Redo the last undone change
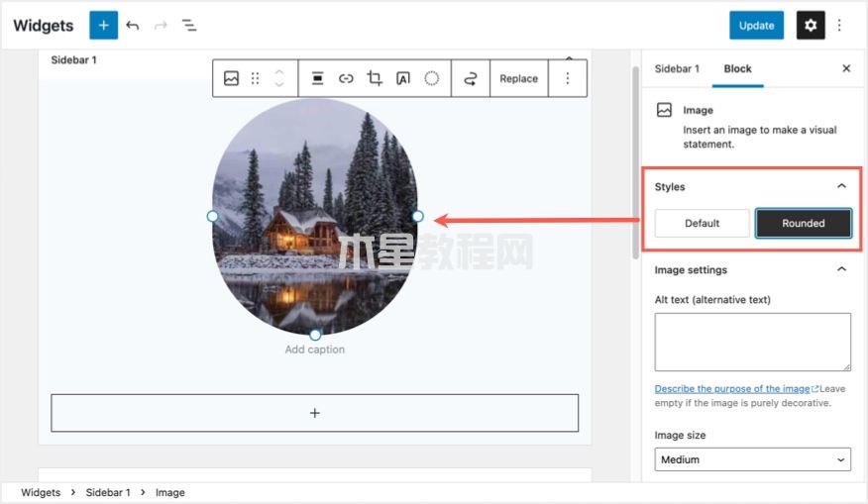Image resolution: width=868 pixels, height=504 pixels. point(161,26)
